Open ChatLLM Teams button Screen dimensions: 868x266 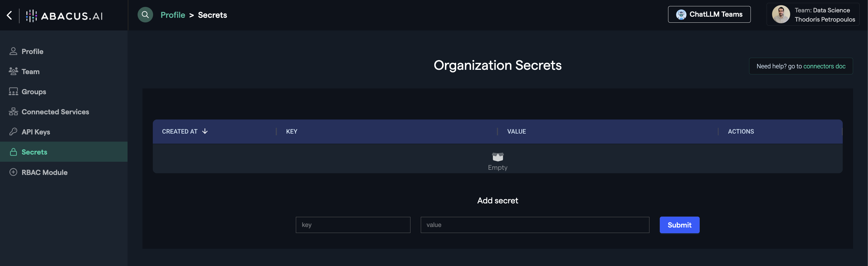pyautogui.click(x=709, y=14)
